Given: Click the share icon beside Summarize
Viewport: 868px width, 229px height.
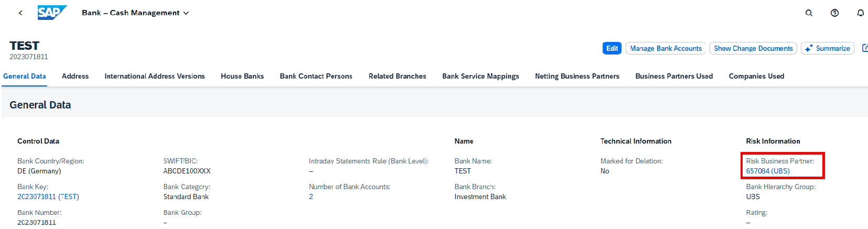Looking at the screenshot, I should (865, 48).
